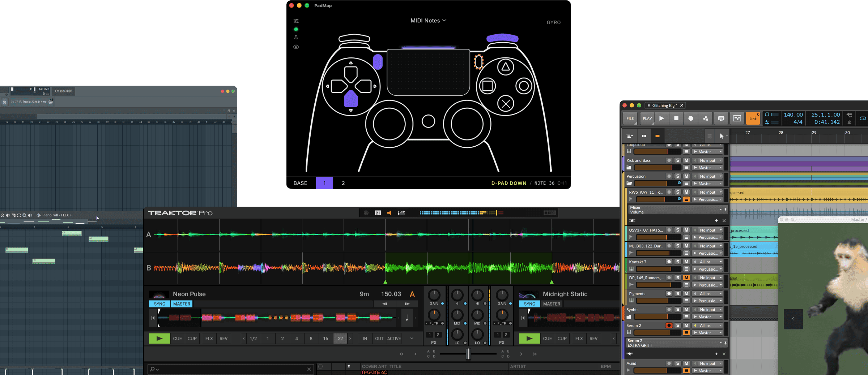Open PadMap settings sliders icon
868x375 pixels.
296,21
